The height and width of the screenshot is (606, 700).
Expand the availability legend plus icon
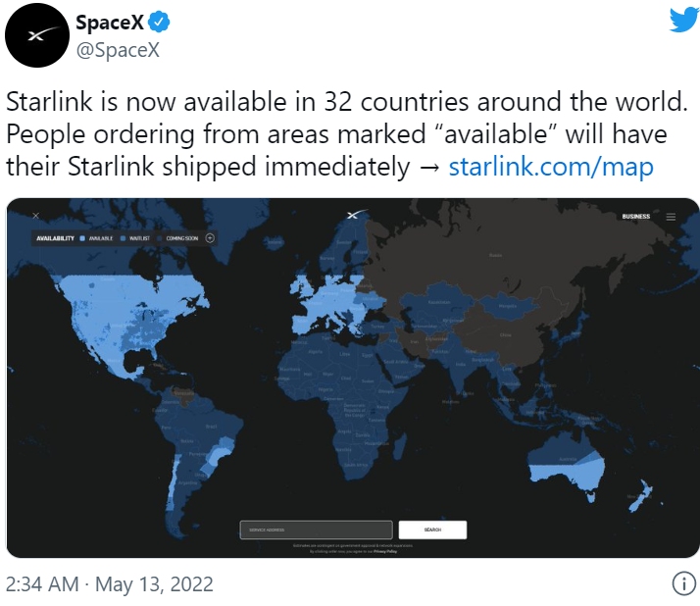tap(210, 238)
